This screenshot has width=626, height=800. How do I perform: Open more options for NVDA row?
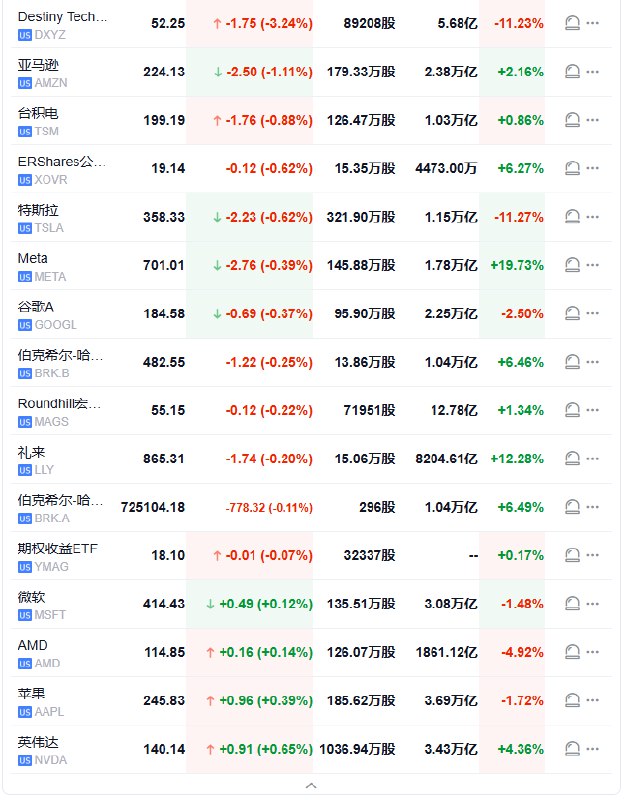(592, 749)
